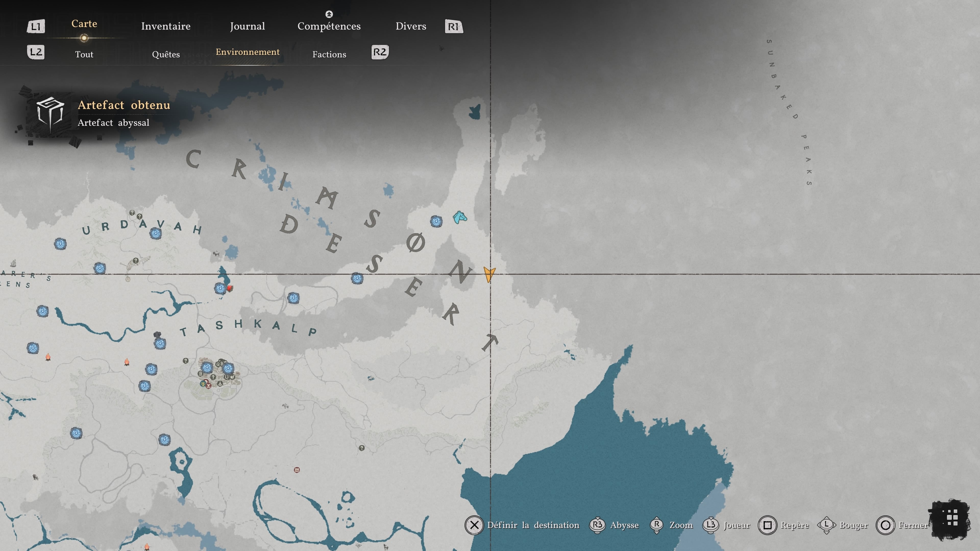
Task: Open the Compétences tab
Action: point(329,26)
